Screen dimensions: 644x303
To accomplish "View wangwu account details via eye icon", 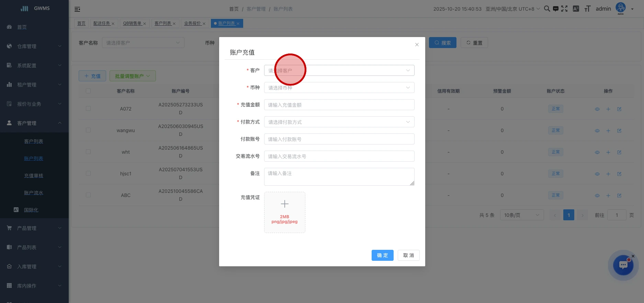I will (x=597, y=131).
